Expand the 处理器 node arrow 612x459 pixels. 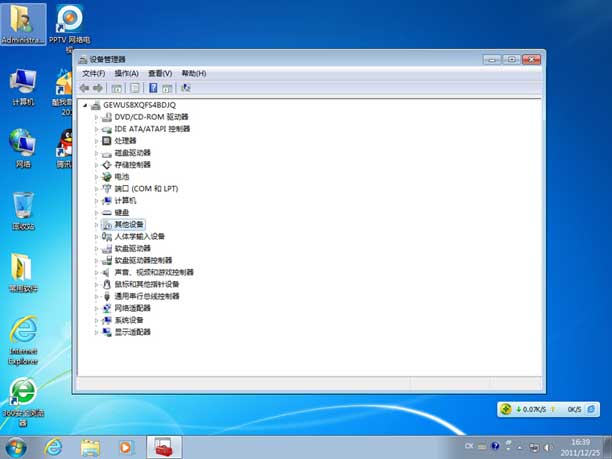pyautogui.click(x=96, y=141)
